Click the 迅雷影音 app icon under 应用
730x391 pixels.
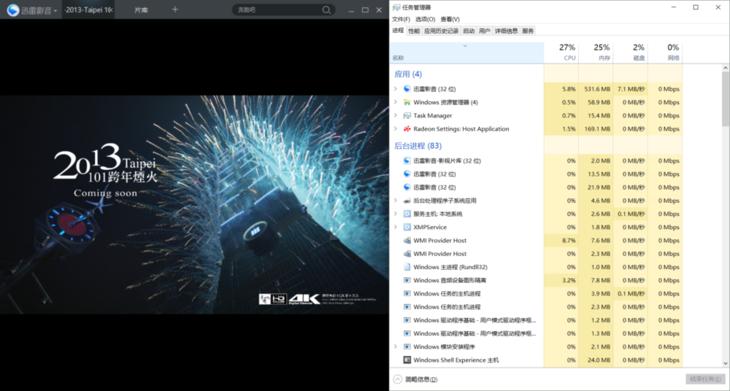tap(407, 88)
